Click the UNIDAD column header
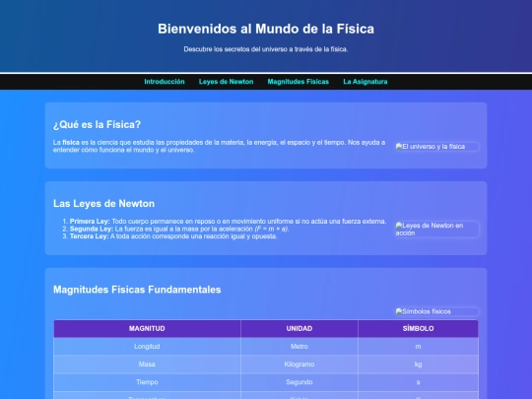Screen dimensions: 532x399 [299, 328]
